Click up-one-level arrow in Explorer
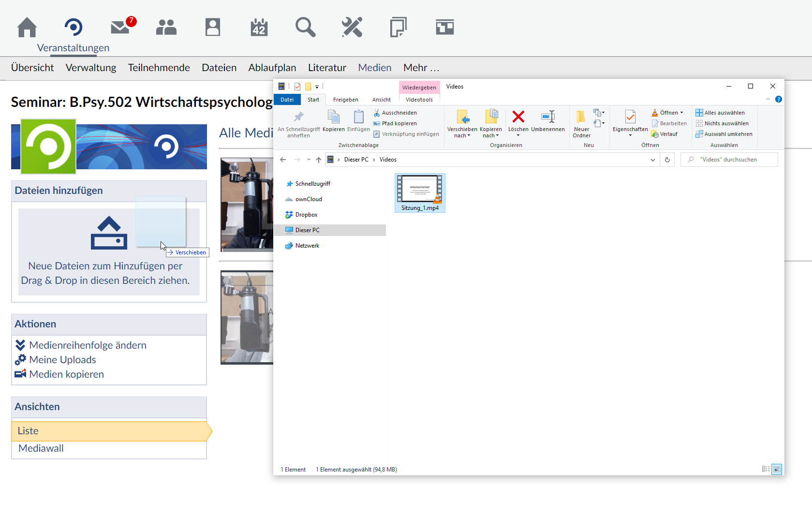This screenshot has height=516, width=812. tap(319, 160)
